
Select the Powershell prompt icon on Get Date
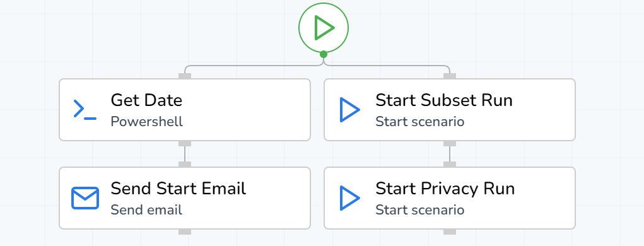(85, 110)
